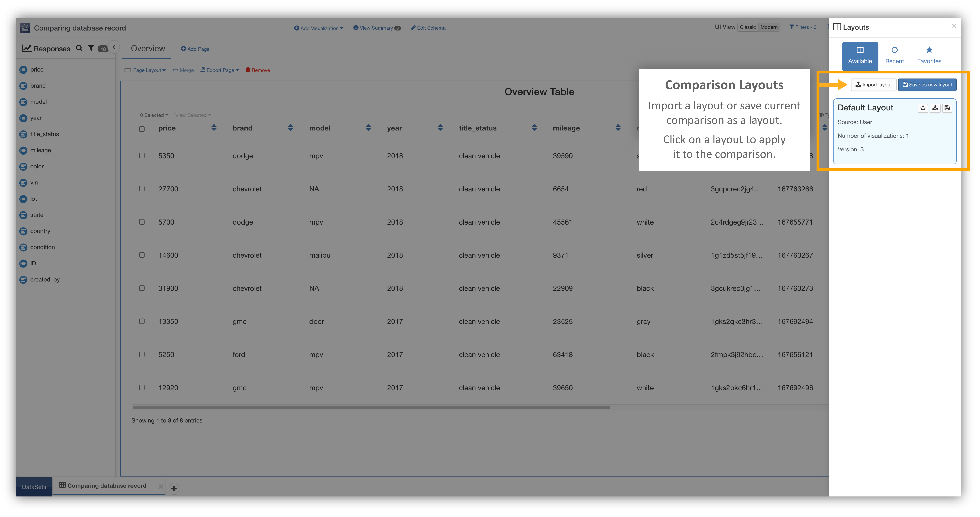
Task: Click the filter funnel icon in Responses
Action: point(91,48)
